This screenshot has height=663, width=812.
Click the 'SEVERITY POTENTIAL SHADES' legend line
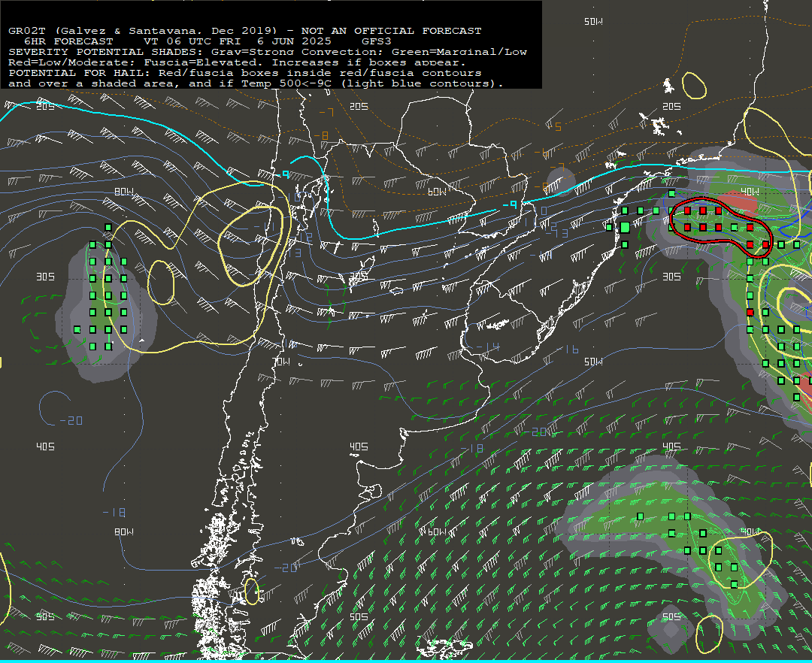[268, 52]
